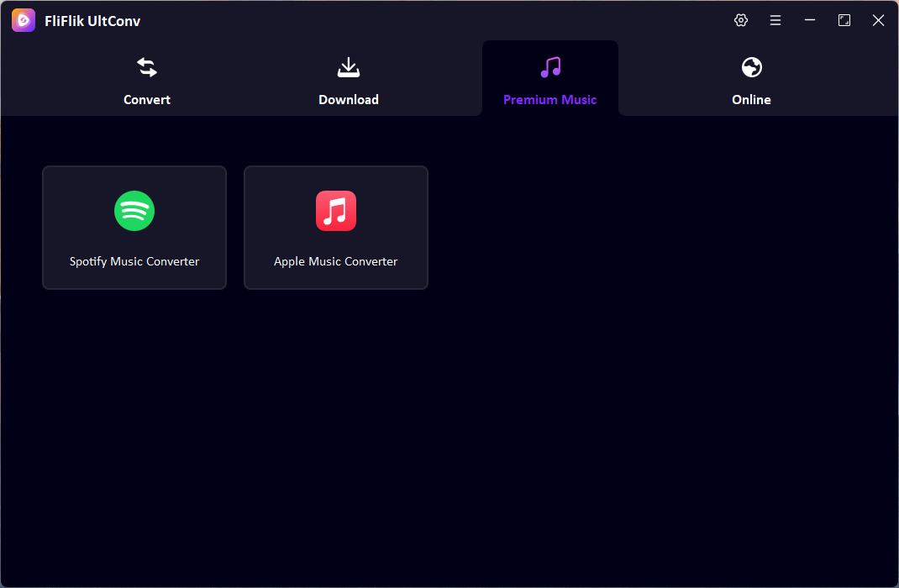The image size is (899, 588).
Task: Launch the Apple Music Converter card
Action: 336,228
